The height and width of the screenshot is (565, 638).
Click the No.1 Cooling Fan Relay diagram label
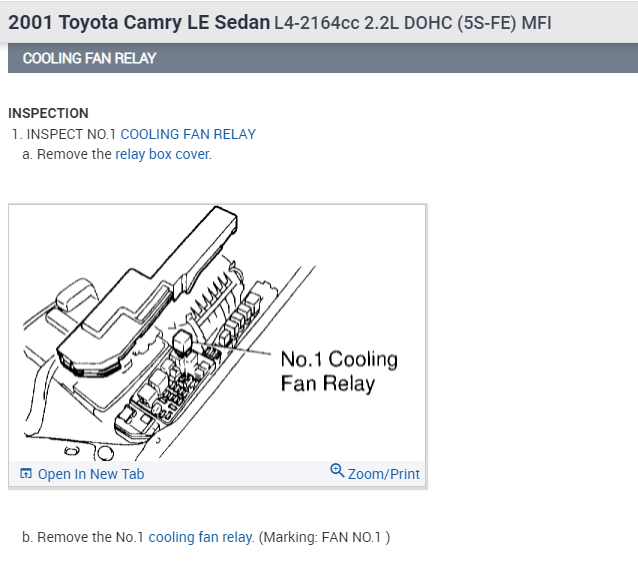tap(338, 371)
